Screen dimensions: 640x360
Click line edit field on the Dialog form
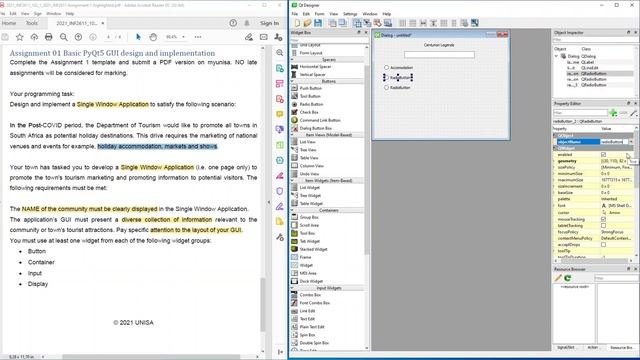pos(439,55)
